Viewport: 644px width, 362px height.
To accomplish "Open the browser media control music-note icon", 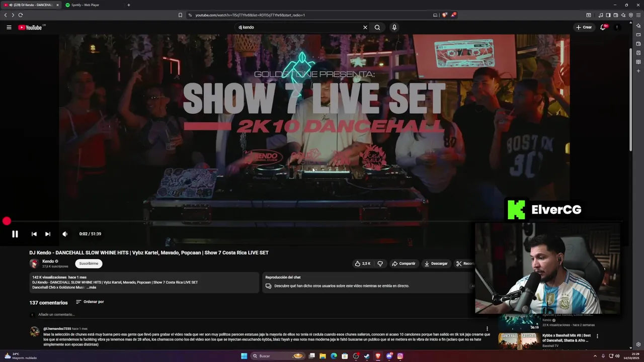I will [x=601, y=15].
